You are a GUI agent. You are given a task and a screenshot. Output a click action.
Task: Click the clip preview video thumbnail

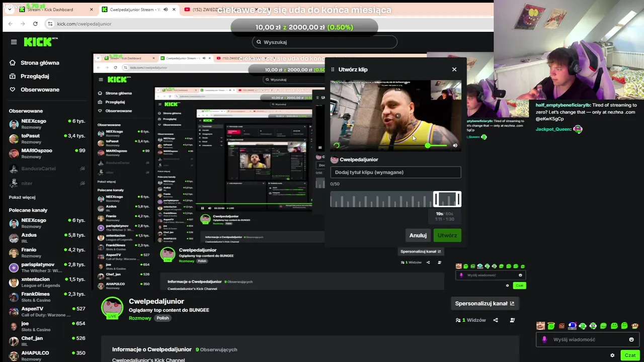395,115
